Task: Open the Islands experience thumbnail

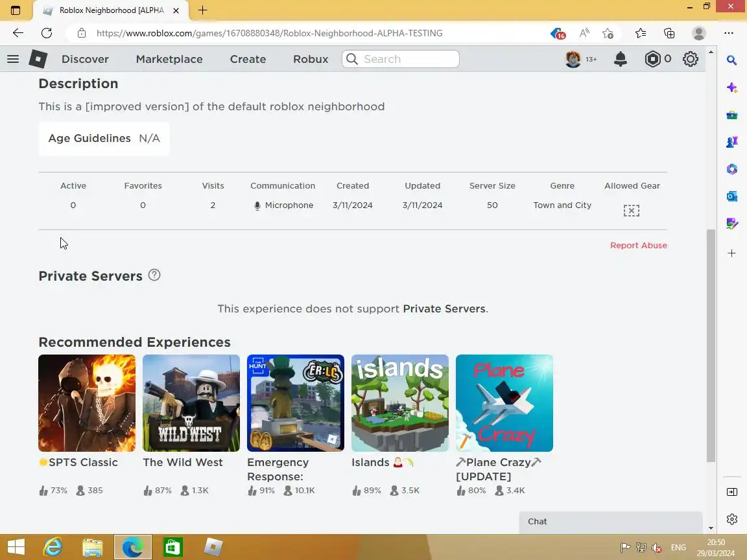Action: [x=399, y=403]
